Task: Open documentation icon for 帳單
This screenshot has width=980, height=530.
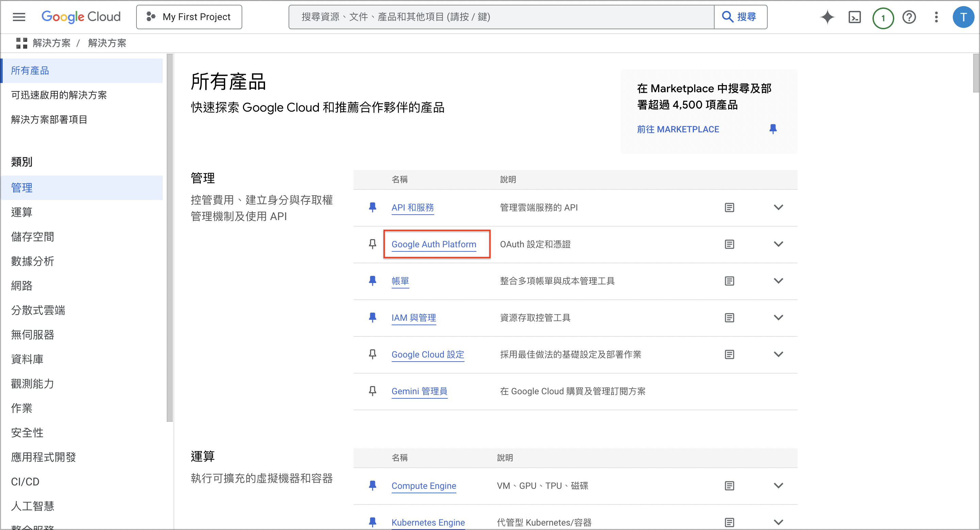Action: click(729, 281)
